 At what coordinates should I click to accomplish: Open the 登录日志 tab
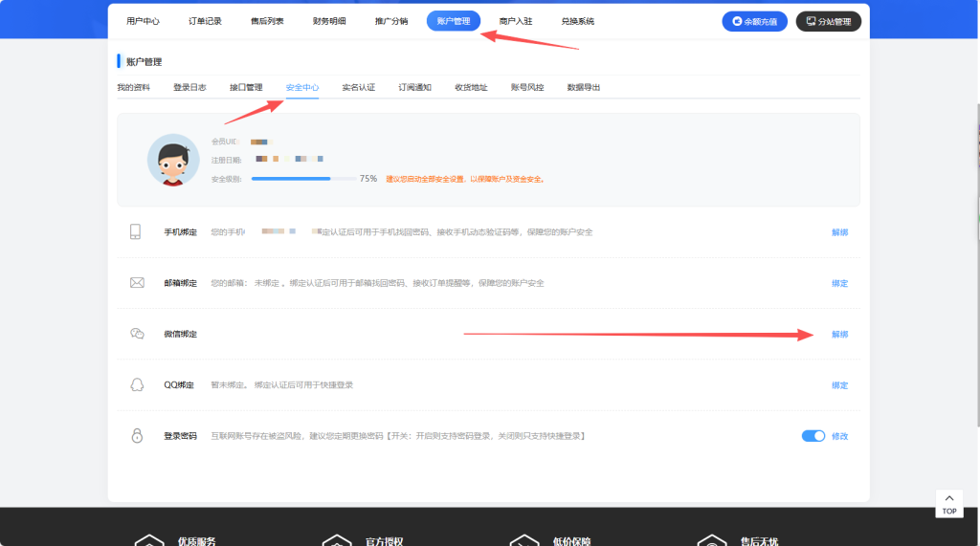tap(189, 87)
